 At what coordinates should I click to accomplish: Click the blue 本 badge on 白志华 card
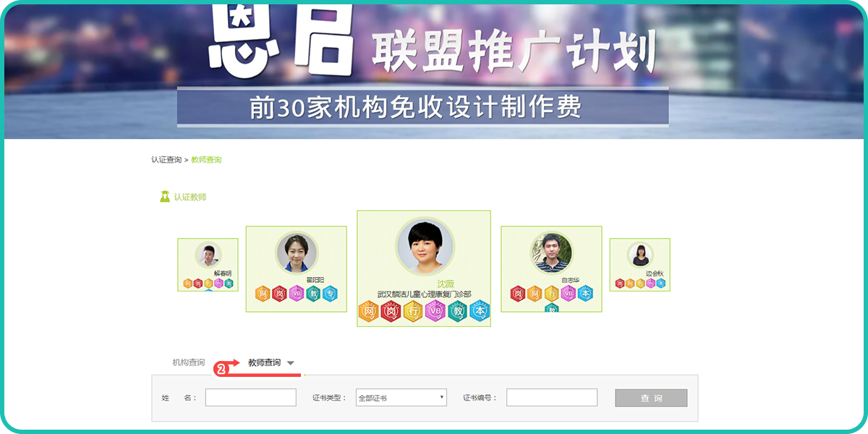584,294
